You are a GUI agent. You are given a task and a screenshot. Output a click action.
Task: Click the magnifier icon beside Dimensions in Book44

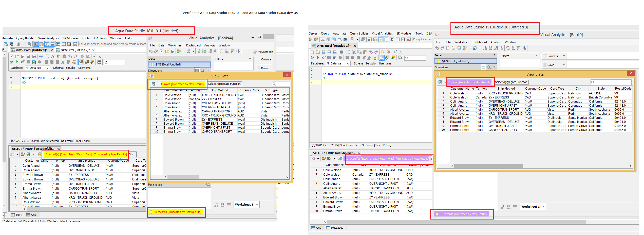(x=203, y=71)
